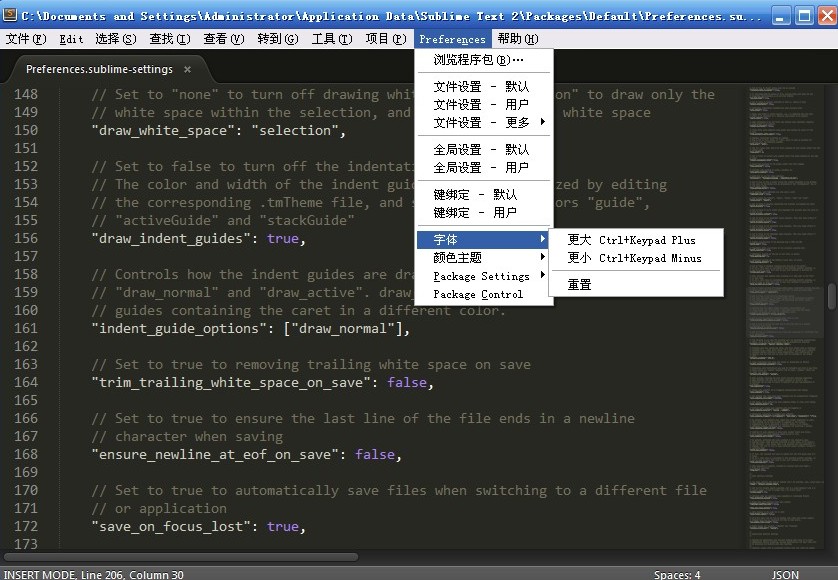Click line number 172 in the gutter
838x580 pixels.
pos(26,527)
